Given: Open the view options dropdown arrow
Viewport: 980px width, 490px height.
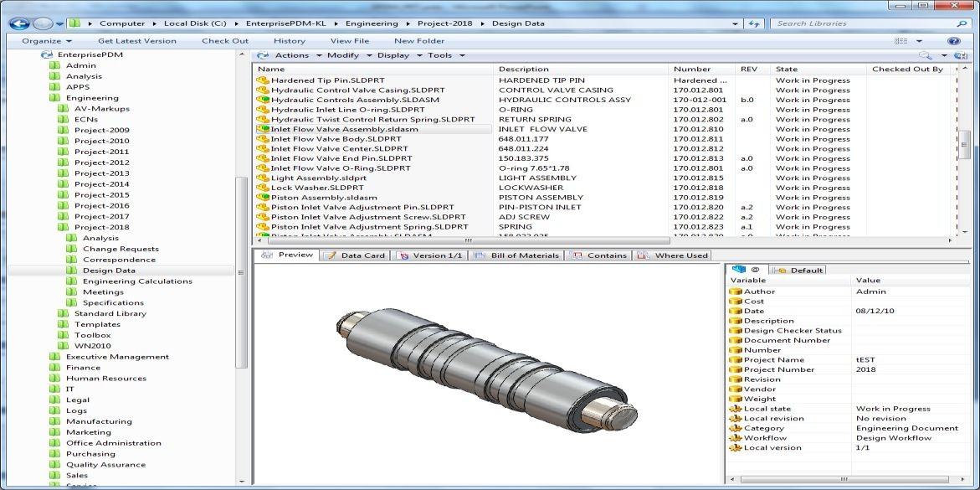Looking at the screenshot, I should pyautogui.click(x=920, y=41).
